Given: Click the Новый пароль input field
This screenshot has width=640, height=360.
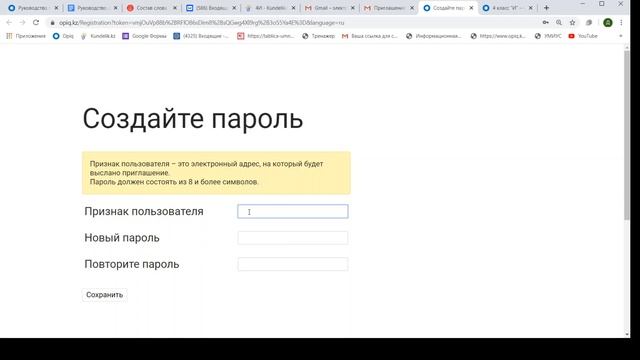Looking at the screenshot, I should (x=293, y=238).
